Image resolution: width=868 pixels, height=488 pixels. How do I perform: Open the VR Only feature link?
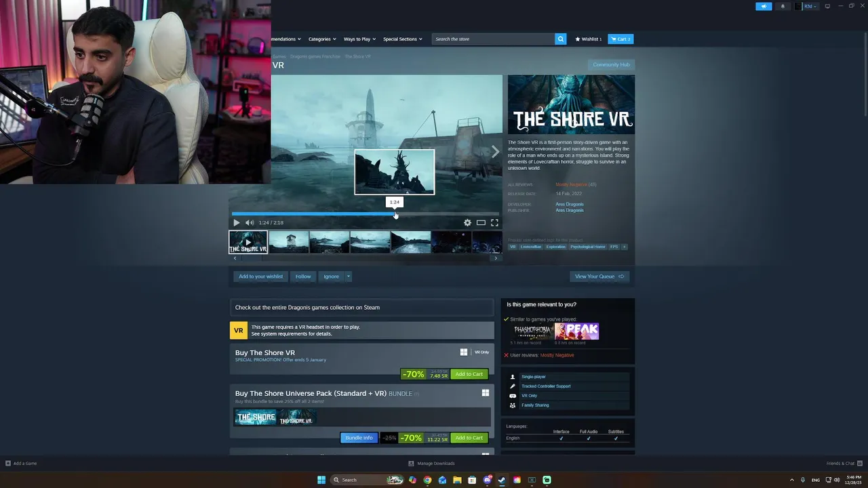tap(529, 396)
